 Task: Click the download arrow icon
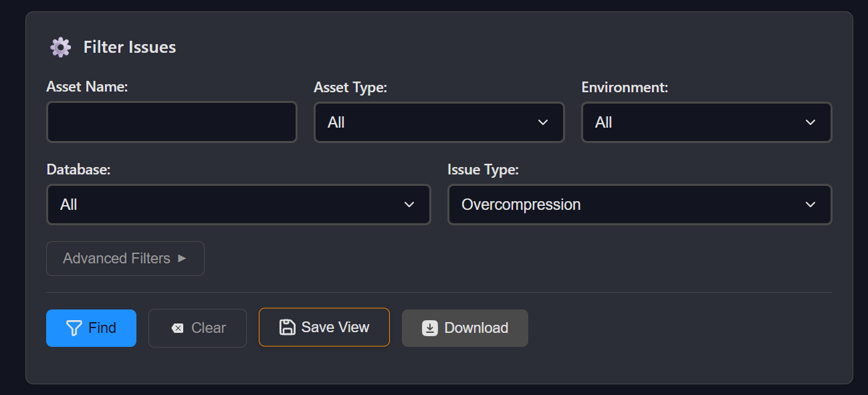pyautogui.click(x=430, y=328)
